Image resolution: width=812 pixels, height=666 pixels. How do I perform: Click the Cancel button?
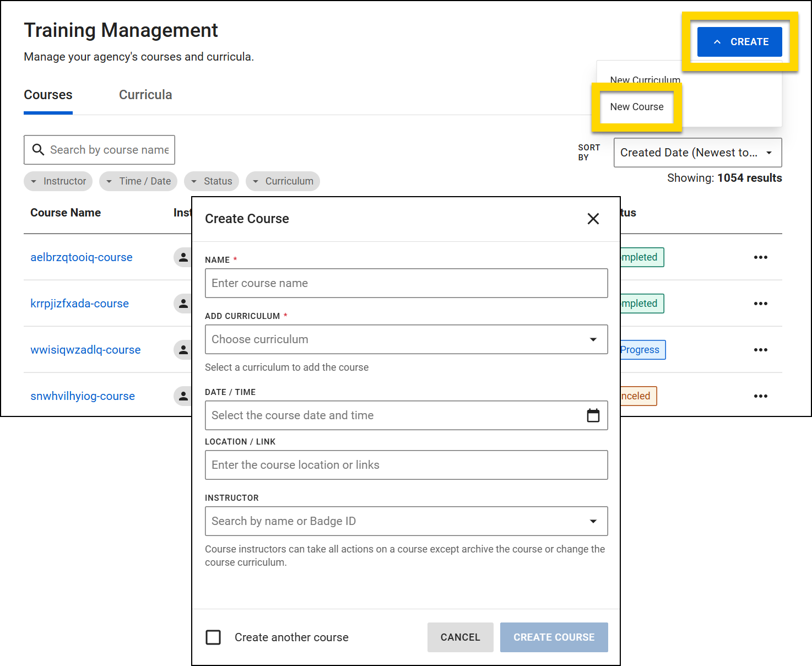click(x=460, y=637)
